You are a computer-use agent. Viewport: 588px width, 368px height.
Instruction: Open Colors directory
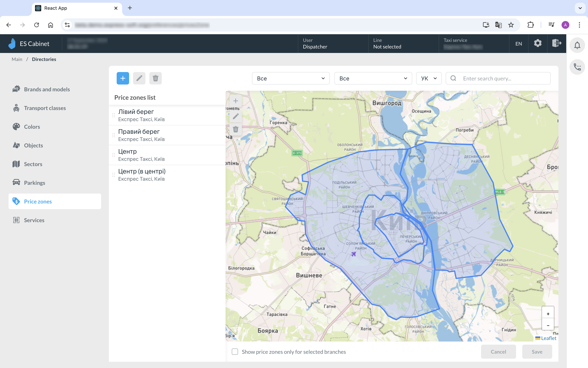coord(55,127)
